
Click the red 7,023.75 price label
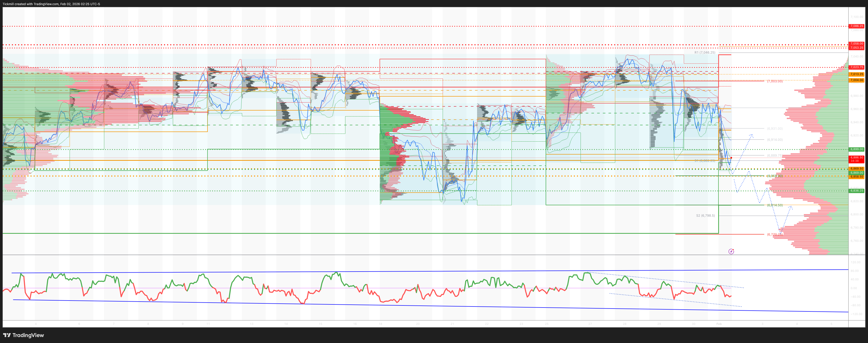pyautogui.click(x=857, y=67)
